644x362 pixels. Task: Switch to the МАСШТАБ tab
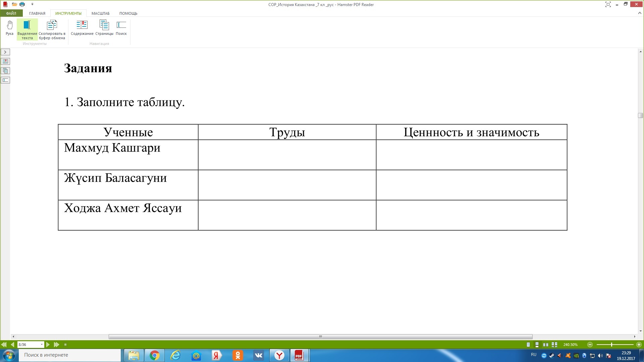(x=100, y=13)
